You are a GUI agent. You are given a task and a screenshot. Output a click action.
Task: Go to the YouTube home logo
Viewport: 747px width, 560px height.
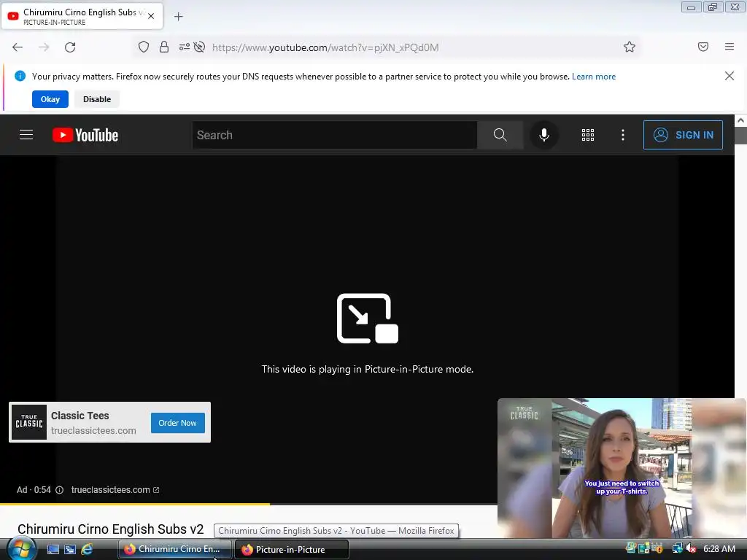point(85,135)
